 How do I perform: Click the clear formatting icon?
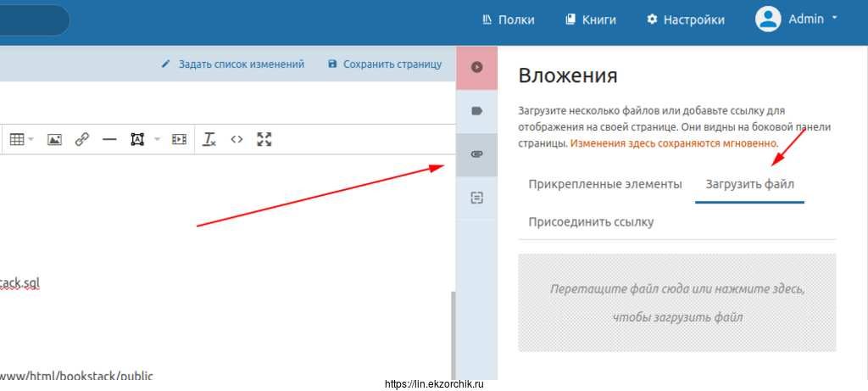[x=209, y=139]
